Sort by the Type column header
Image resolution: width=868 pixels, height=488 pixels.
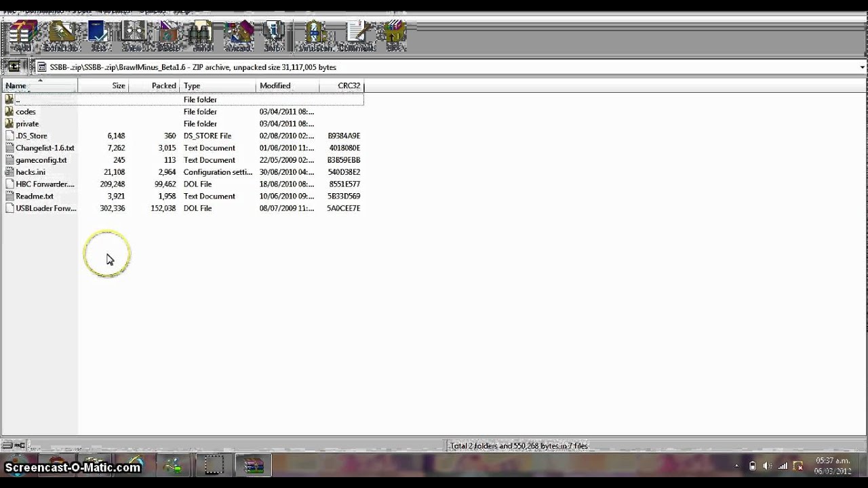tap(218, 85)
